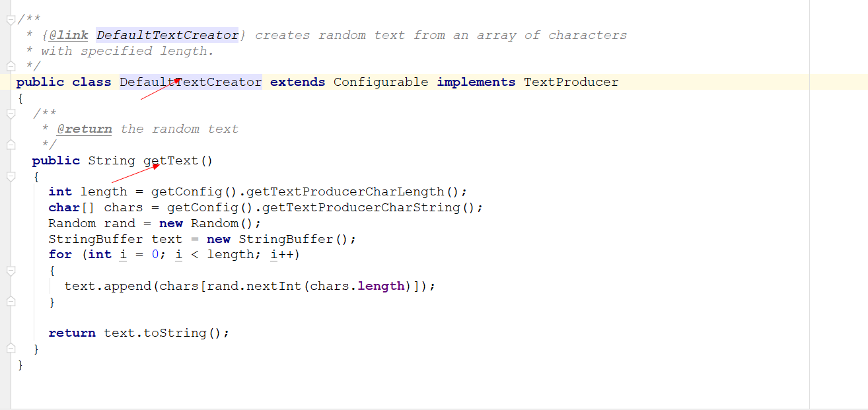
Task: Collapse the for loop block fold
Action: tap(11, 271)
